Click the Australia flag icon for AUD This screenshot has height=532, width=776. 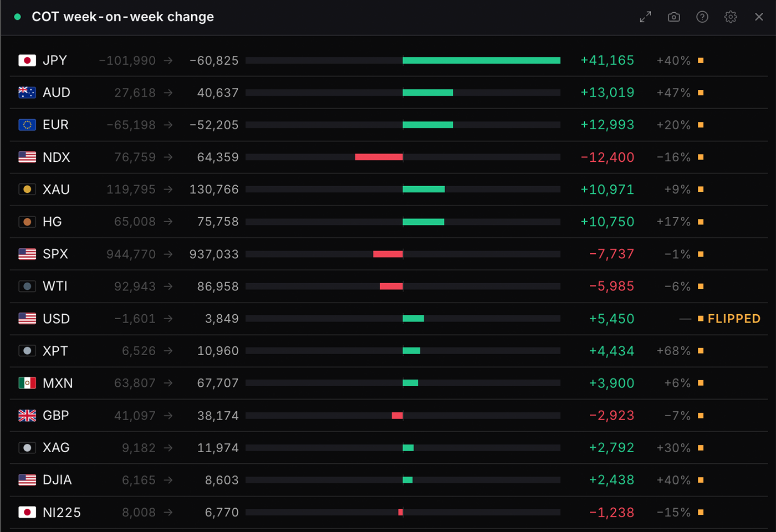27,93
